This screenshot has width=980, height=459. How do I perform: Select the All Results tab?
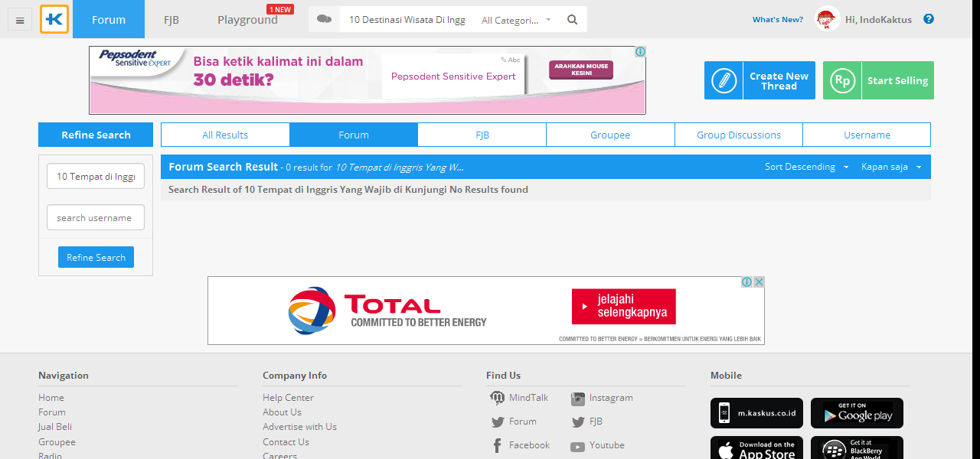coord(225,135)
